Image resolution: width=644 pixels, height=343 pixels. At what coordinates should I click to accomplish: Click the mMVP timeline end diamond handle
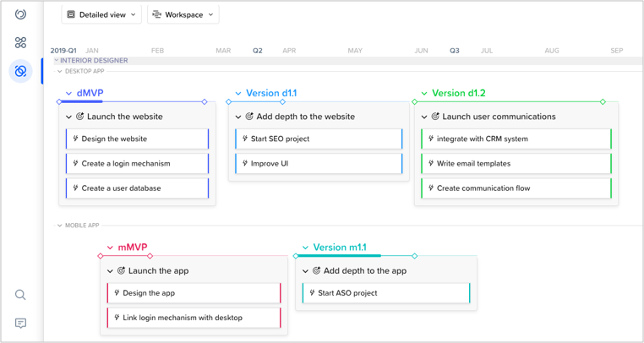click(150, 256)
